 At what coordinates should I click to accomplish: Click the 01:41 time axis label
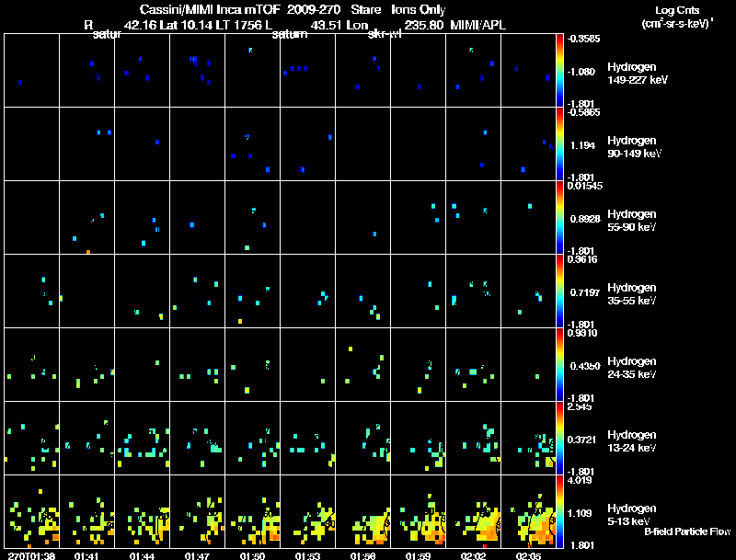point(86,555)
